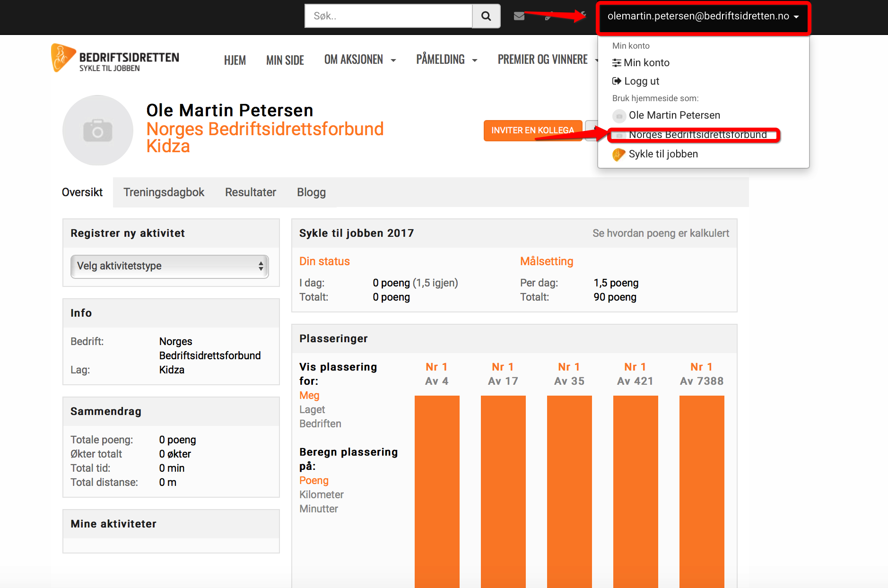Viewport: 888px width, 588px height.
Task: Click the Logg ut exit icon
Action: pos(617,81)
